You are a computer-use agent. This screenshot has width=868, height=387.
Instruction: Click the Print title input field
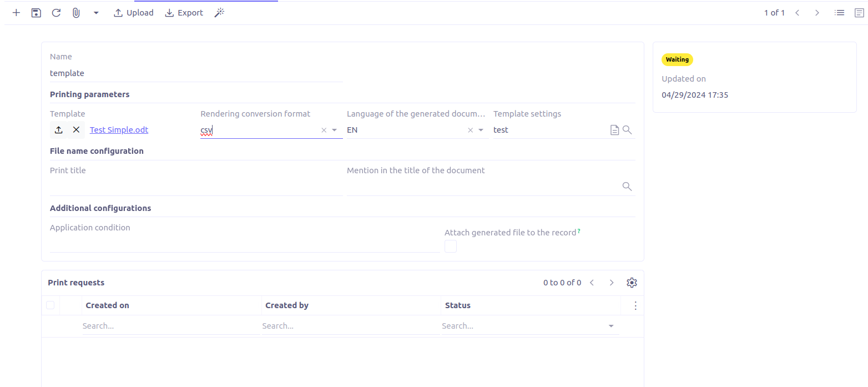click(196, 187)
